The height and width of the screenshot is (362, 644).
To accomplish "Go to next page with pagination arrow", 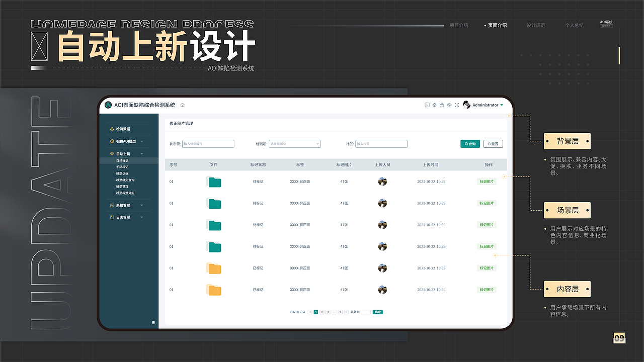I will click(x=346, y=312).
